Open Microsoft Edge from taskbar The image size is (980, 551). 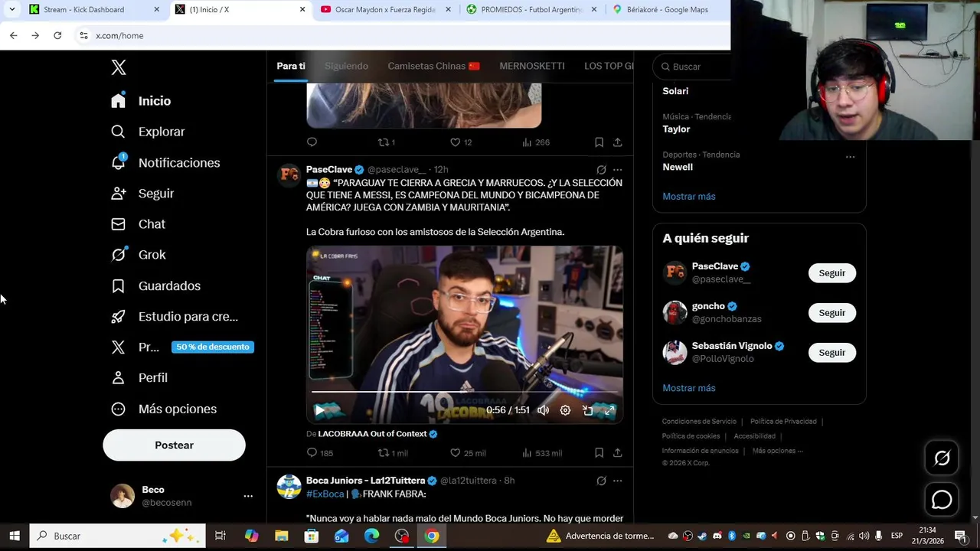click(x=371, y=536)
